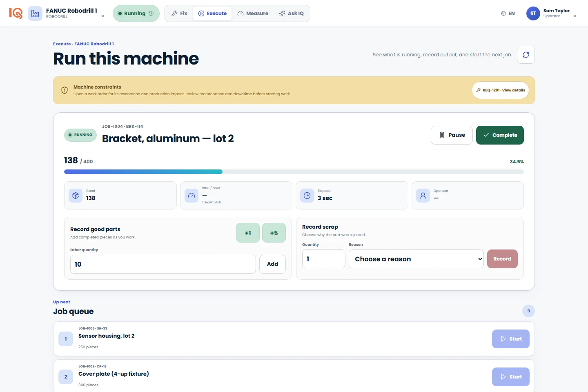Start the Cover plate (4-up fixture) job
This screenshot has width=588, height=392.
click(511, 377)
